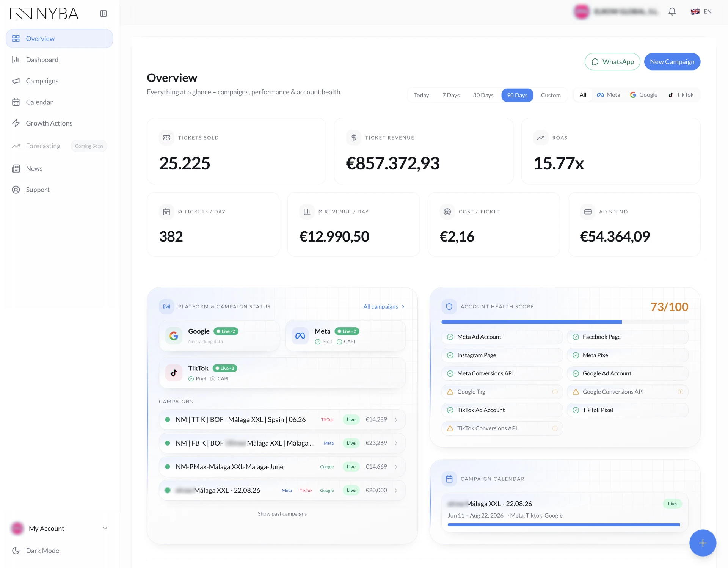The image size is (728, 568).
Task: Click the Tickets Sold ticket icon
Action: tap(166, 138)
